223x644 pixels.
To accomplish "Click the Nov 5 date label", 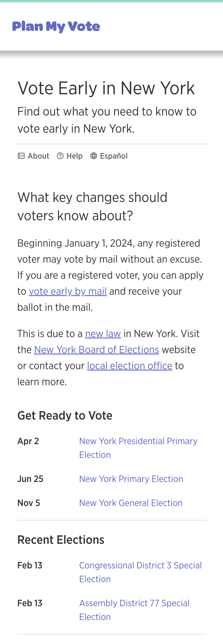I will [28, 503].
